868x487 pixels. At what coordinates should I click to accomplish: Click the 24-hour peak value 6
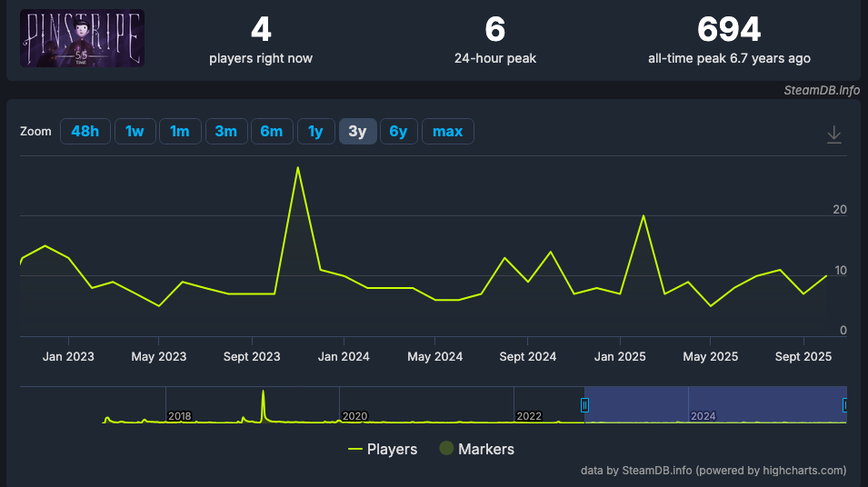(x=494, y=29)
